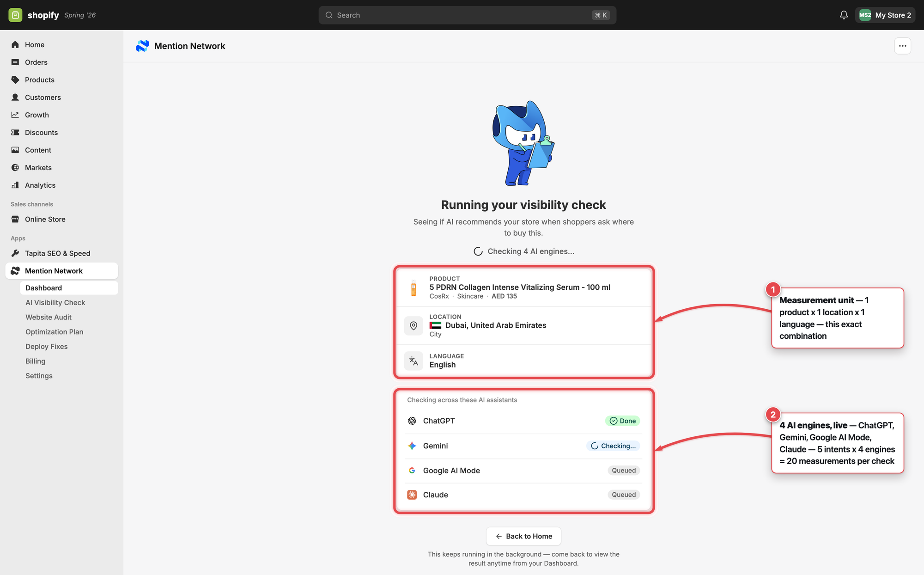
Task: Open the Deploy Fixes page
Action: click(47, 347)
